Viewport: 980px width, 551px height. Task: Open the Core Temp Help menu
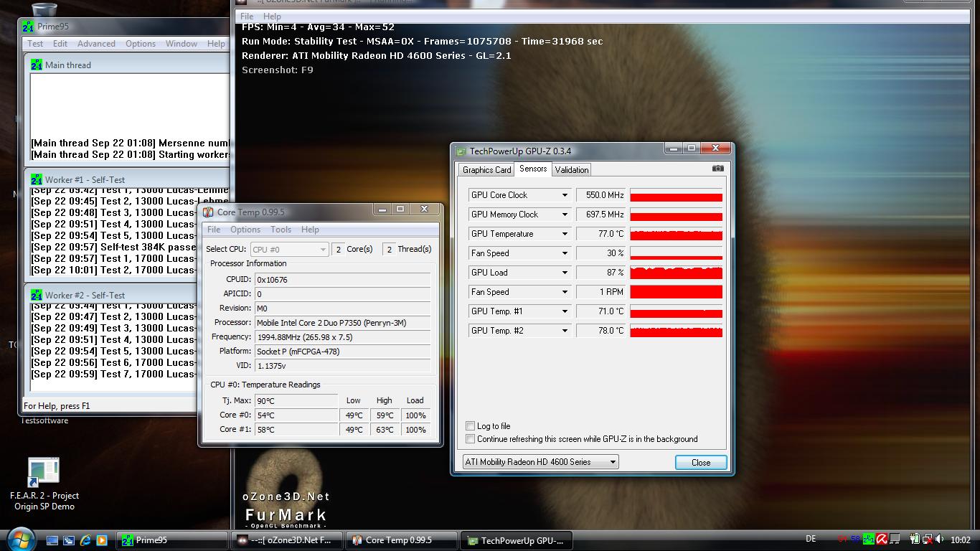tap(310, 230)
